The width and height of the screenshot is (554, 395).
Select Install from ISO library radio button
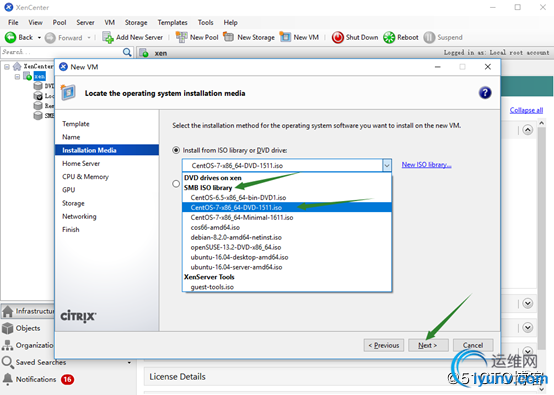click(x=176, y=150)
